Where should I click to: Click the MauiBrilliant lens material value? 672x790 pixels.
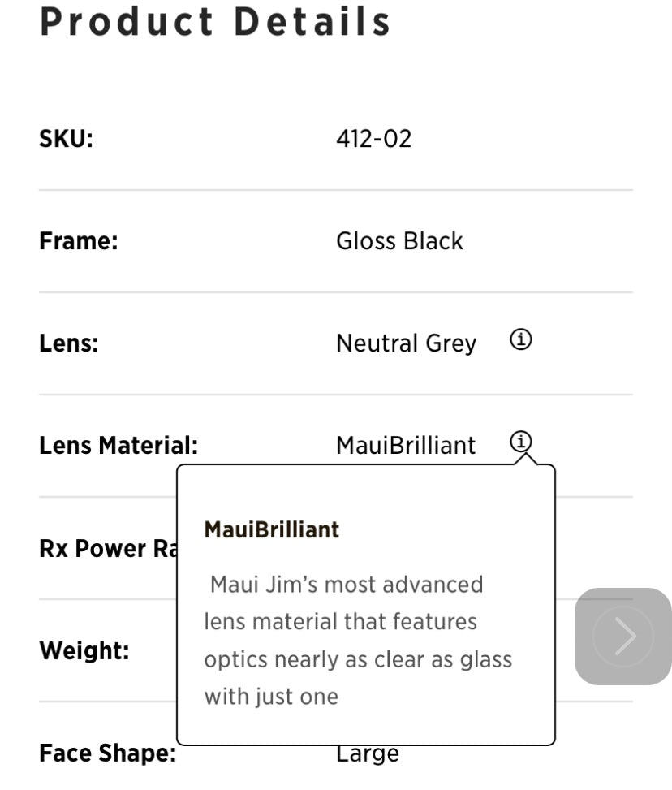click(x=406, y=445)
